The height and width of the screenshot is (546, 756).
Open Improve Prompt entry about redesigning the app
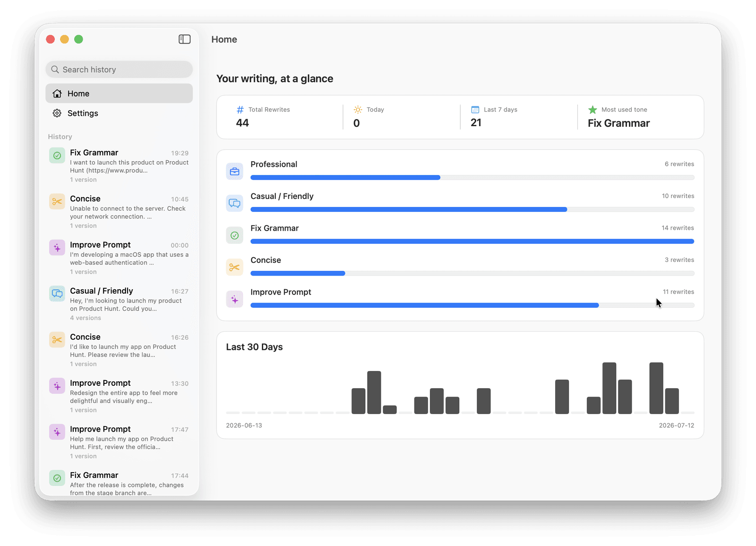tap(119, 396)
